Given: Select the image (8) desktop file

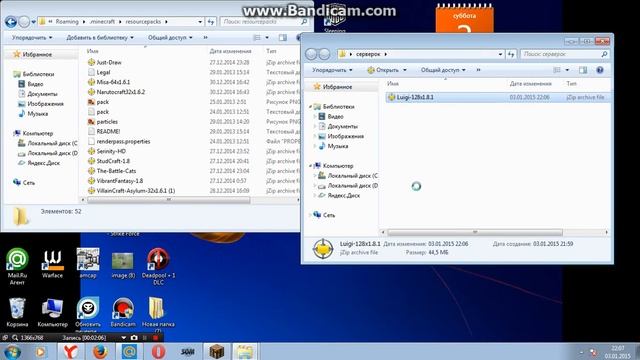Looking at the screenshot, I should [123, 265].
